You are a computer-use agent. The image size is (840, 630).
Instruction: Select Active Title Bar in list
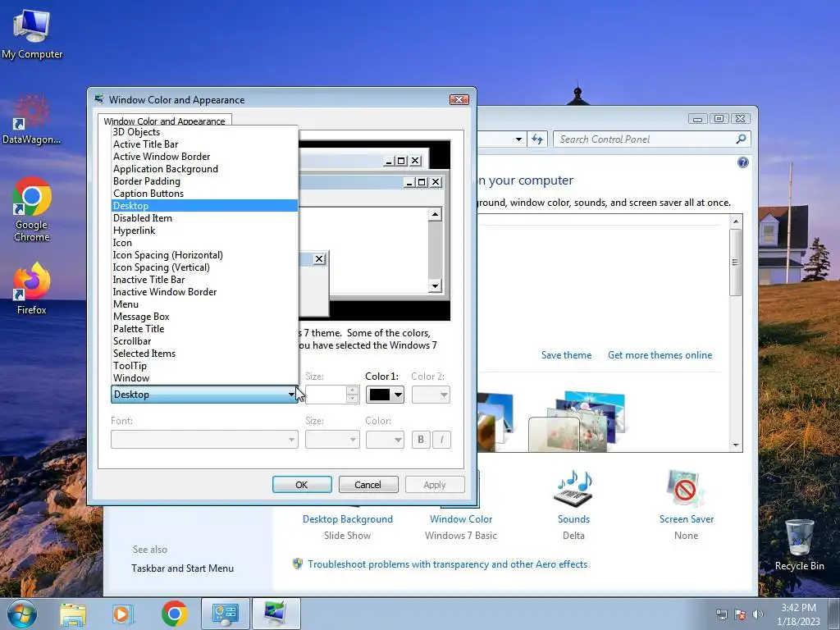pos(204,144)
